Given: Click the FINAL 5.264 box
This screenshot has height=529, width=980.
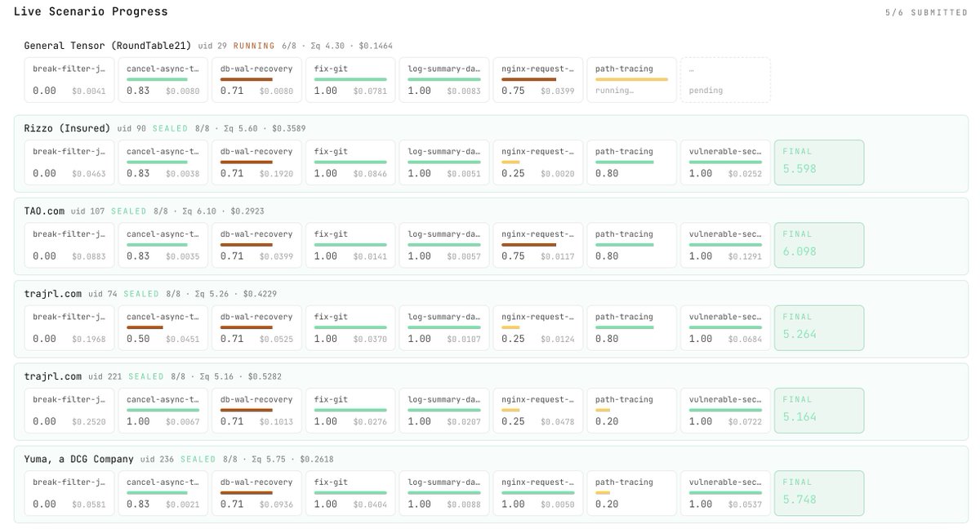Looking at the screenshot, I should (819, 328).
